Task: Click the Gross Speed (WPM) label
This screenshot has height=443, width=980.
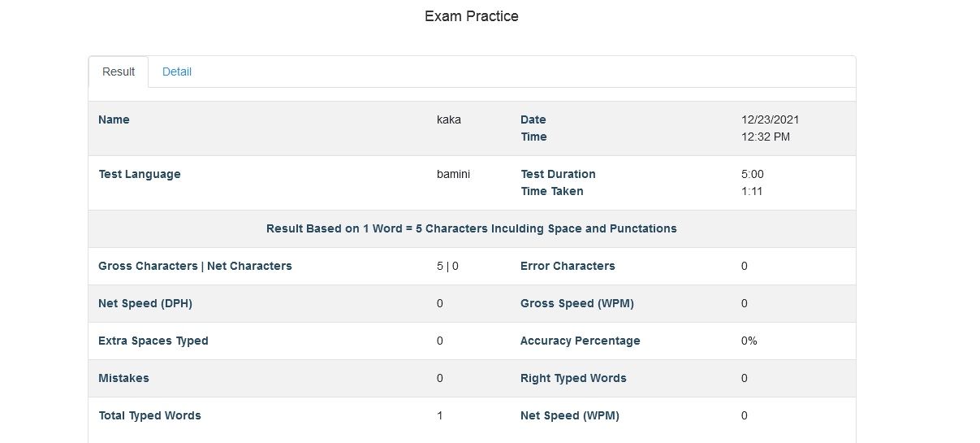Action: click(x=576, y=303)
